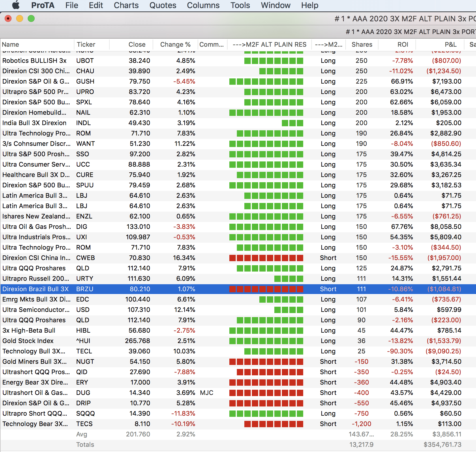The image size is (476, 452).
Task: Select the SPXL row ticker
Action: [x=84, y=102]
